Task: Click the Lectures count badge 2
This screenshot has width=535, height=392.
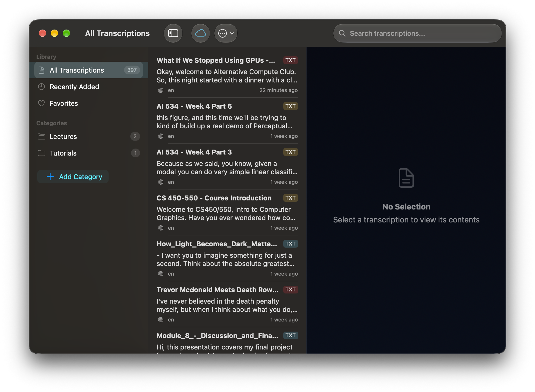Action: tap(135, 136)
